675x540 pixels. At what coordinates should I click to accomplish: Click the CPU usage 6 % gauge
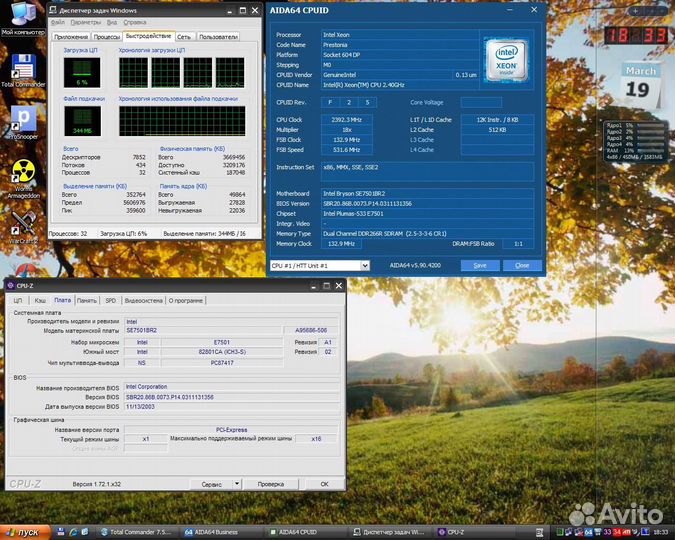[82, 73]
